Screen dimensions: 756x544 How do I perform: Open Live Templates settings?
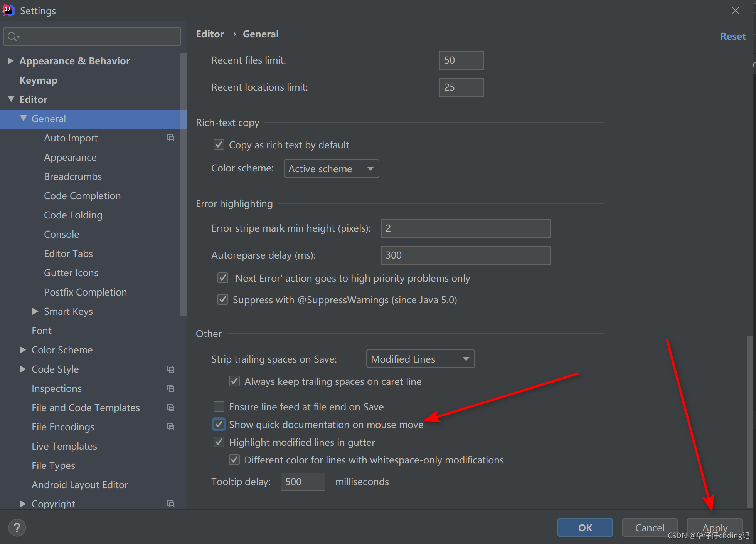pyautogui.click(x=64, y=446)
